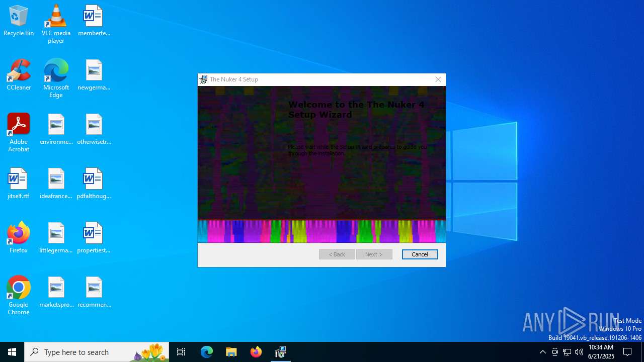Open the taskbar clock and date
The width and height of the screenshot is (644, 362).
601,352
